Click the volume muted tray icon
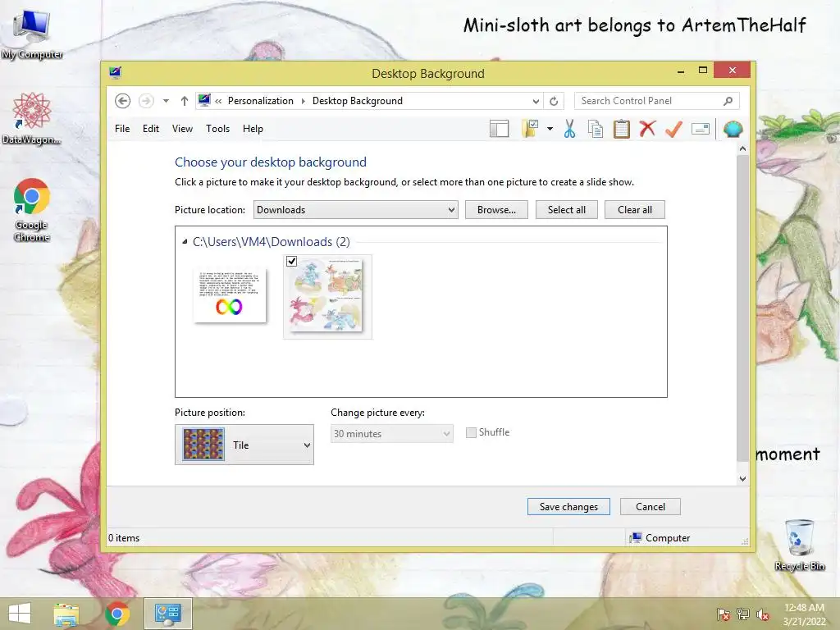Viewport: 840px width, 630px height. (763, 614)
